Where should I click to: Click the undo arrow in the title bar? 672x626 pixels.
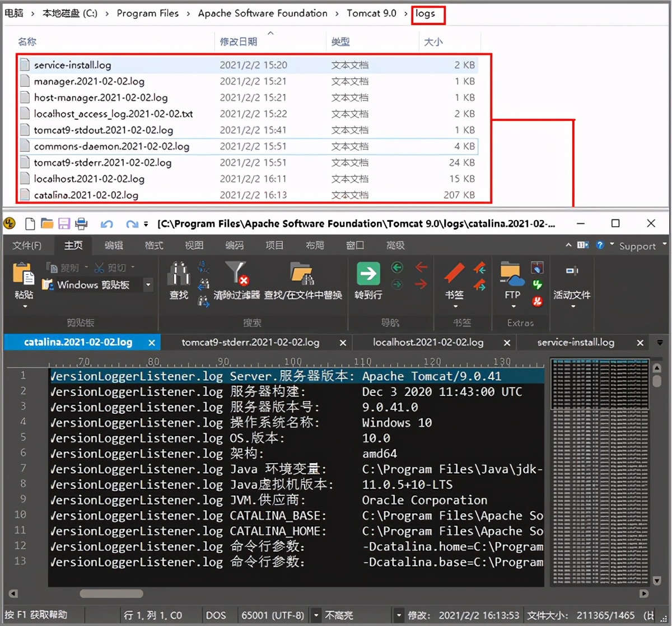pyautogui.click(x=106, y=224)
